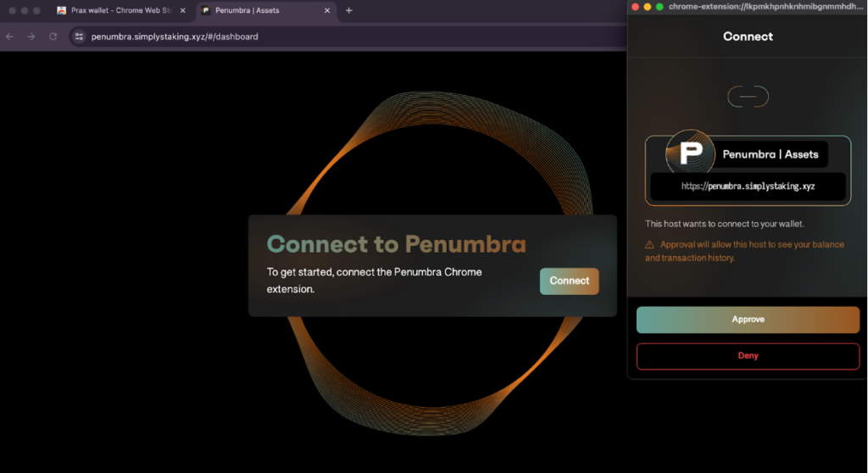Image resolution: width=868 pixels, height=473 pixels.
Task: Click the Connect to Penumbra heading
Action: (396, 245)
